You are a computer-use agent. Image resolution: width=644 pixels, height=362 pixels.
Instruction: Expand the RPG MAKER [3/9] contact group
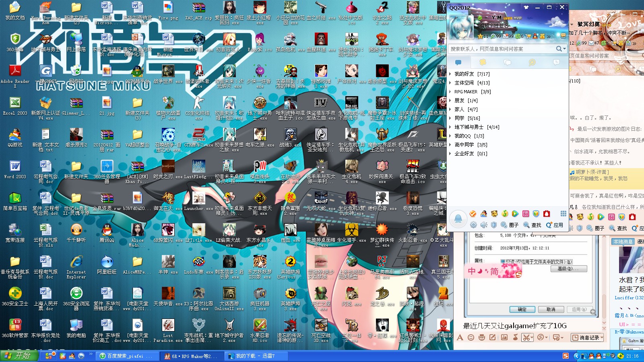click(x=450, y=92)
